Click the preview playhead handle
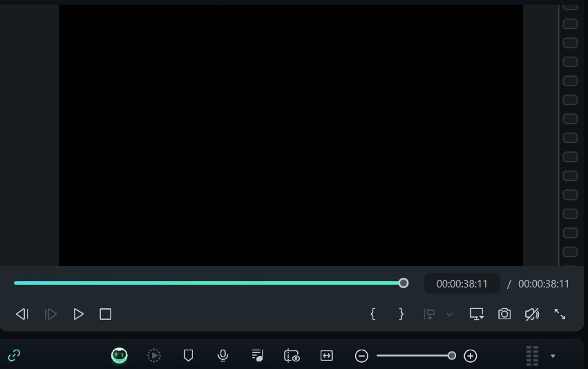588x369 pixels. (404, 283)
